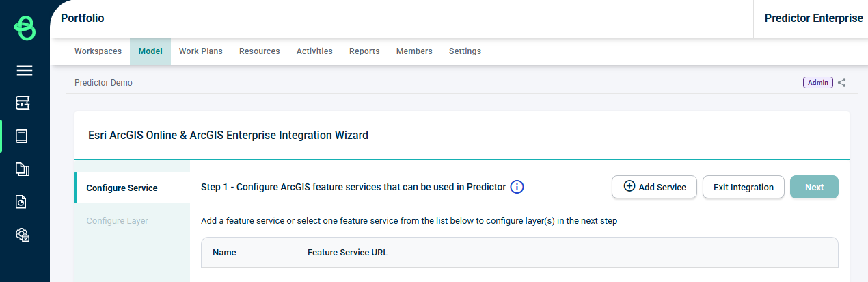Select the Model tab

(150, 51)
